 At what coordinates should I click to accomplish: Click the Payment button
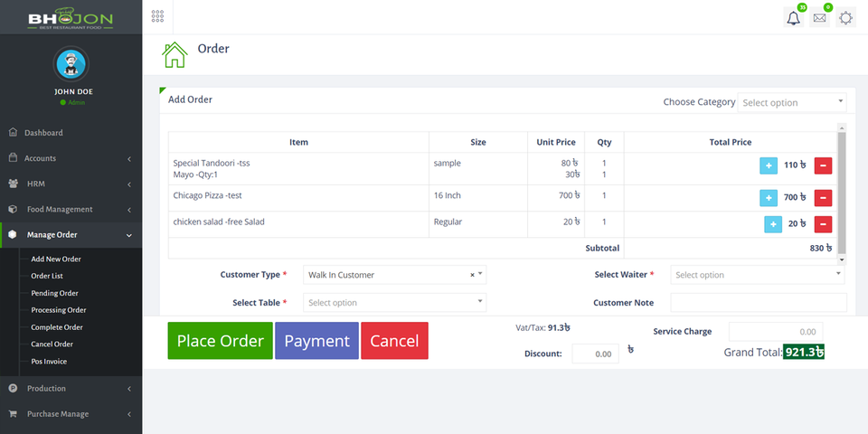[316, 341]
